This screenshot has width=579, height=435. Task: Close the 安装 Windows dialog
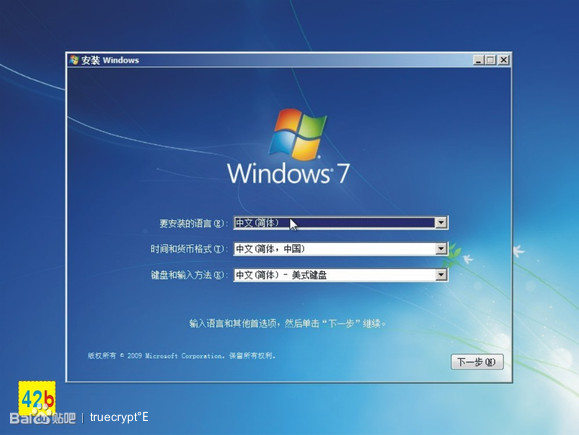tap(504, 60)
